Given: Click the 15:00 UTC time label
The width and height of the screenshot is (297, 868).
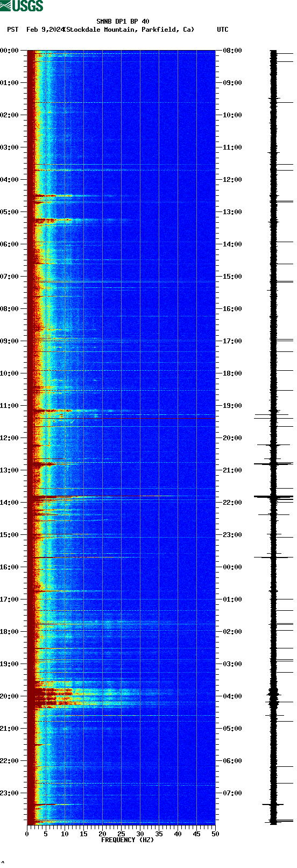Looking at the screenshot, I should (232, 277).
